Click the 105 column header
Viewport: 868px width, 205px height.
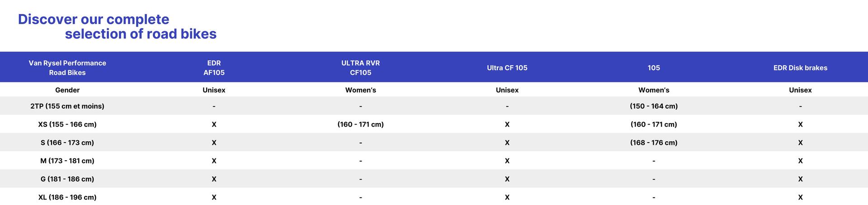(654, 68)
